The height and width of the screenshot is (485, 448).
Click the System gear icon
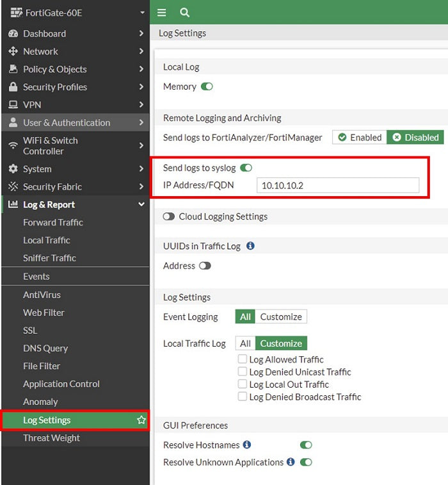point(13,169)
